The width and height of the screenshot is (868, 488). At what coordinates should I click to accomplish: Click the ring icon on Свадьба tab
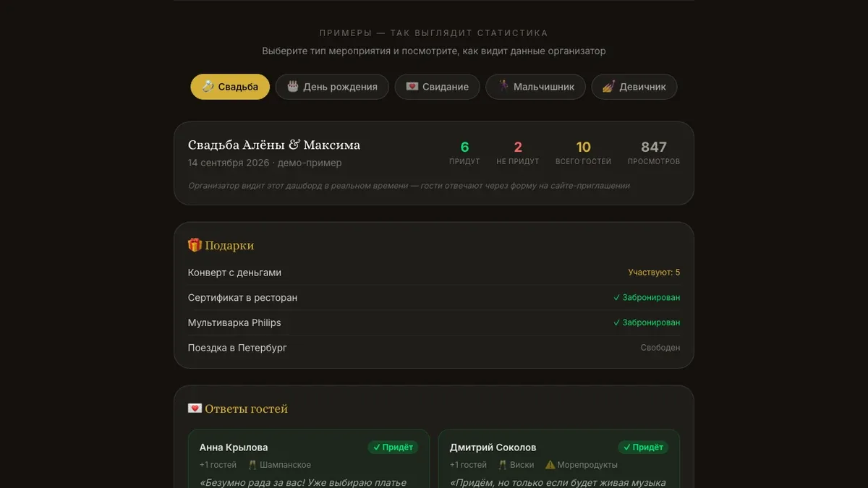[x=208, y=87]
